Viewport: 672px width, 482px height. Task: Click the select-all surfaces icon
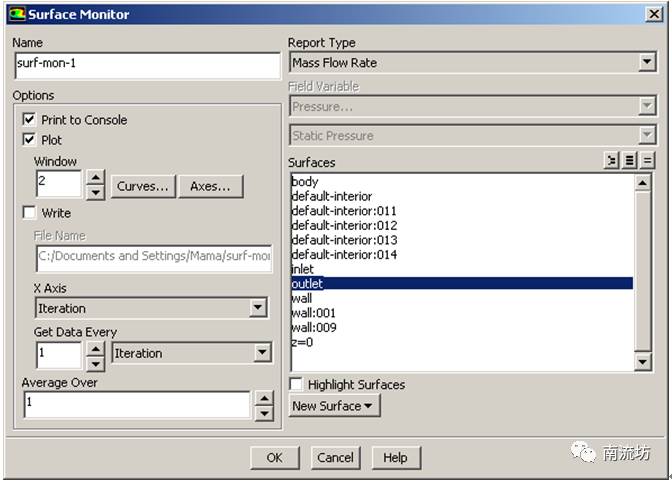coord(629,161)
